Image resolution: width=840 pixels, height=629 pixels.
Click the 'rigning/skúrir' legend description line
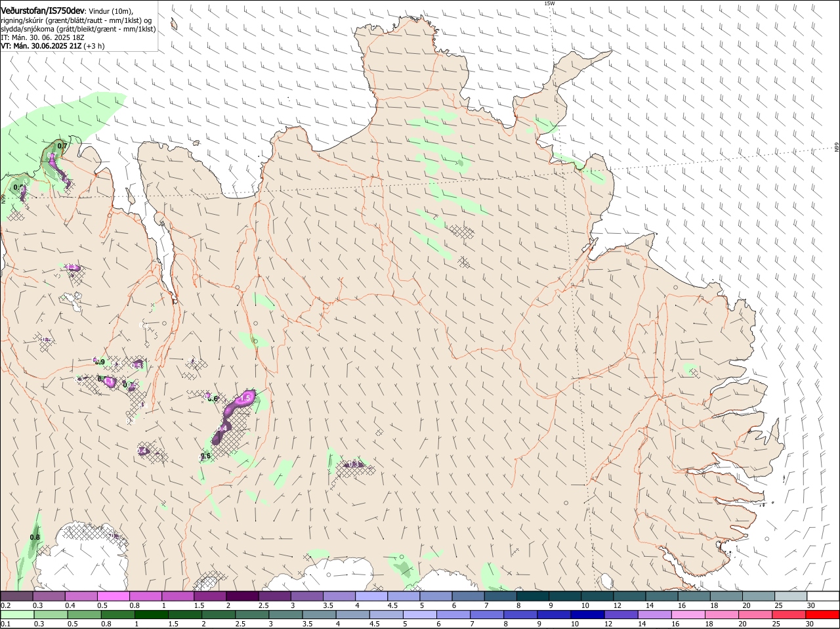(x=76, y=20)
